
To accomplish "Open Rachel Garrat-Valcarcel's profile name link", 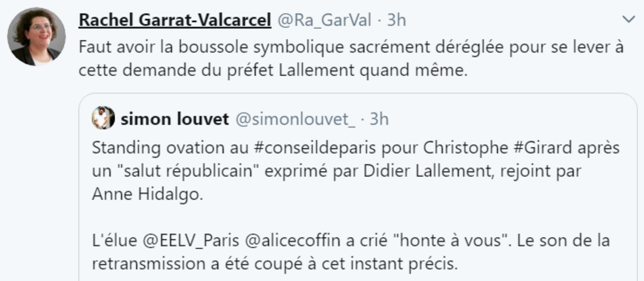I will pos(175,20).
